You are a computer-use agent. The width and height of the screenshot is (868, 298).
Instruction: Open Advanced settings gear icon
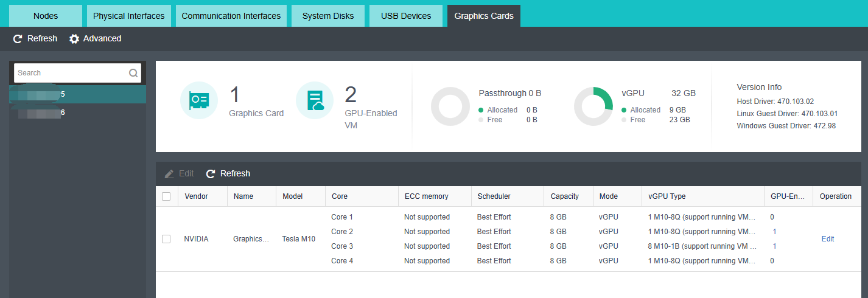pos(74,39)
